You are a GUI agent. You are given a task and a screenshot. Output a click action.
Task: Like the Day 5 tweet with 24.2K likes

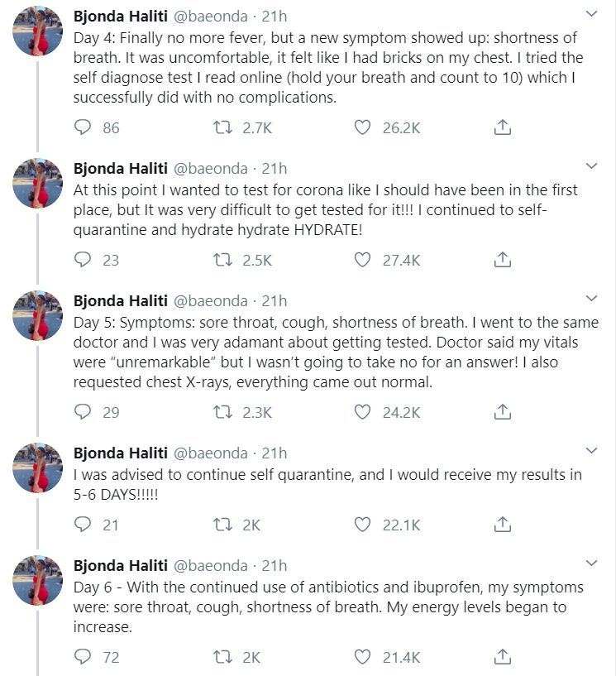[x=362, y=412]
